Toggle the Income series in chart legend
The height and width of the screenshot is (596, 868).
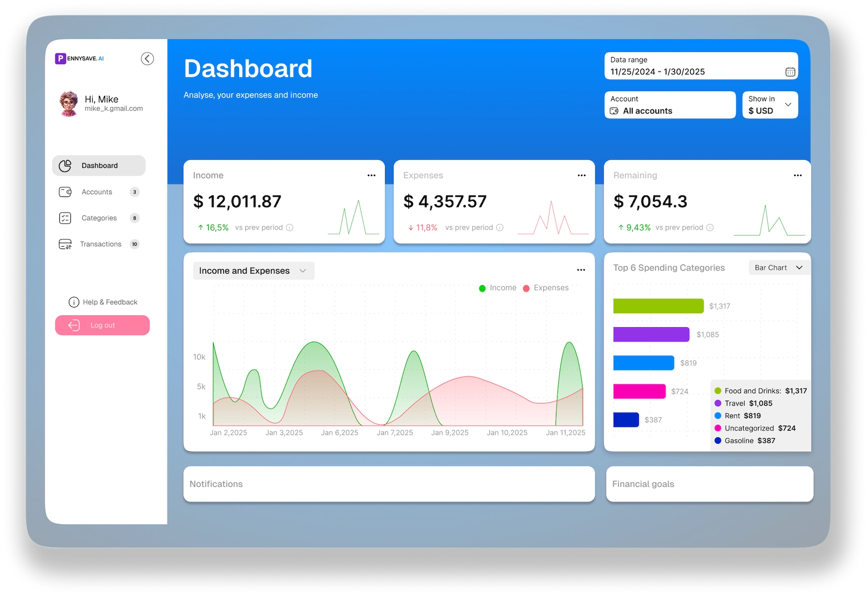pos(497,288)
